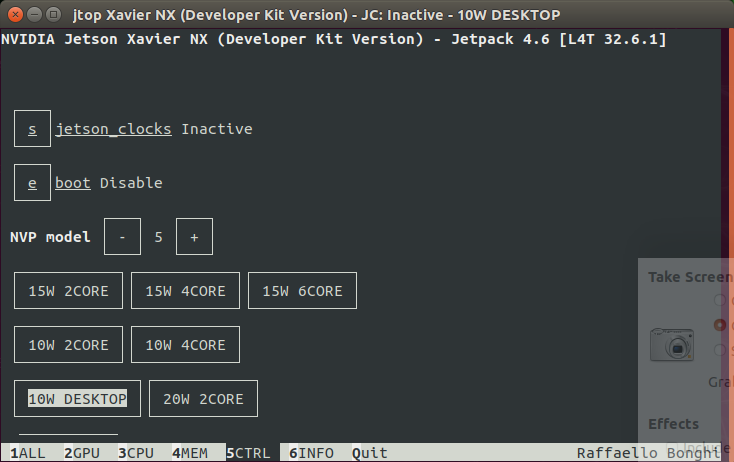Toggle jetson_clocks with the s button

[x=32, y=129]
